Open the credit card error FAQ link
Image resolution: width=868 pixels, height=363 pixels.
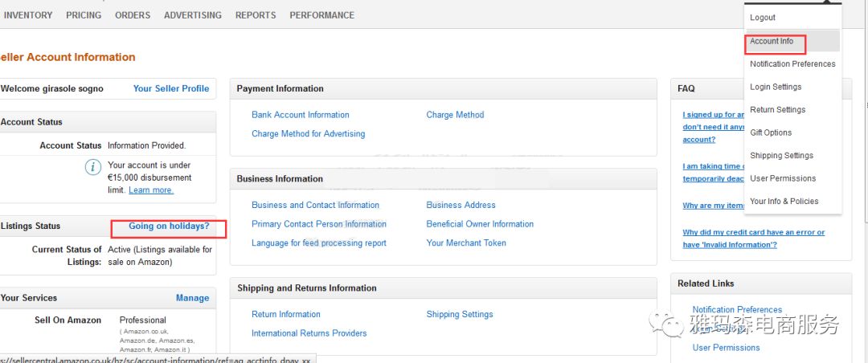click(753, 239)
